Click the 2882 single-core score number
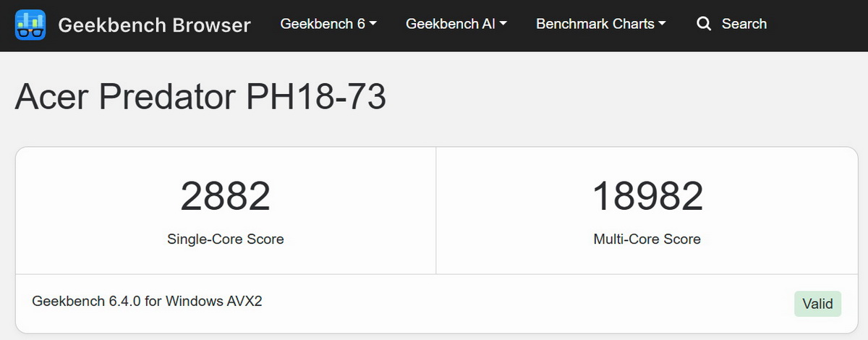 pyautogui.click(x=225, y=196)
